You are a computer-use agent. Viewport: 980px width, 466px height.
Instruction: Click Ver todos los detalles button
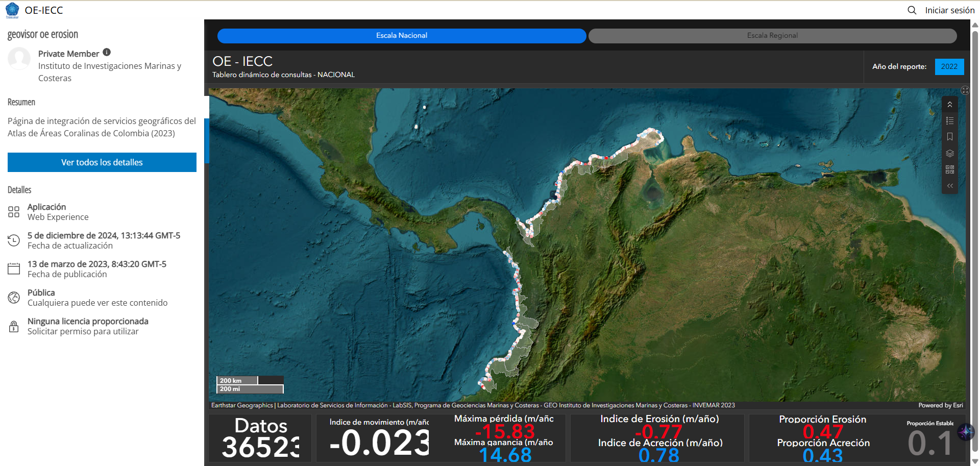coord(102,162)
